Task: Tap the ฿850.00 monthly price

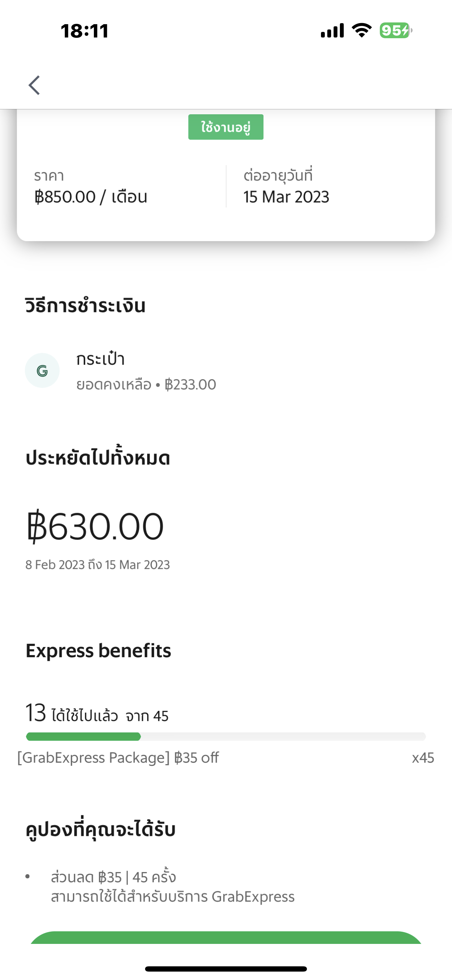Action: coord(90,197)
